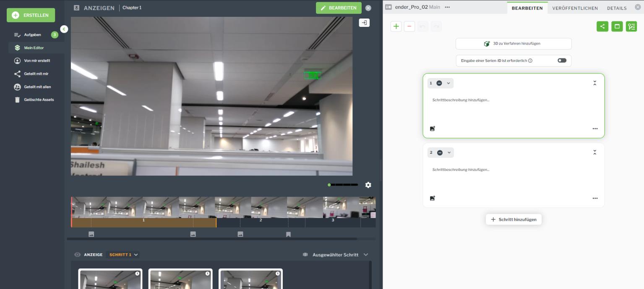
Task: Click the info icon beside Serien-ID text
Action: coord(530,60)
